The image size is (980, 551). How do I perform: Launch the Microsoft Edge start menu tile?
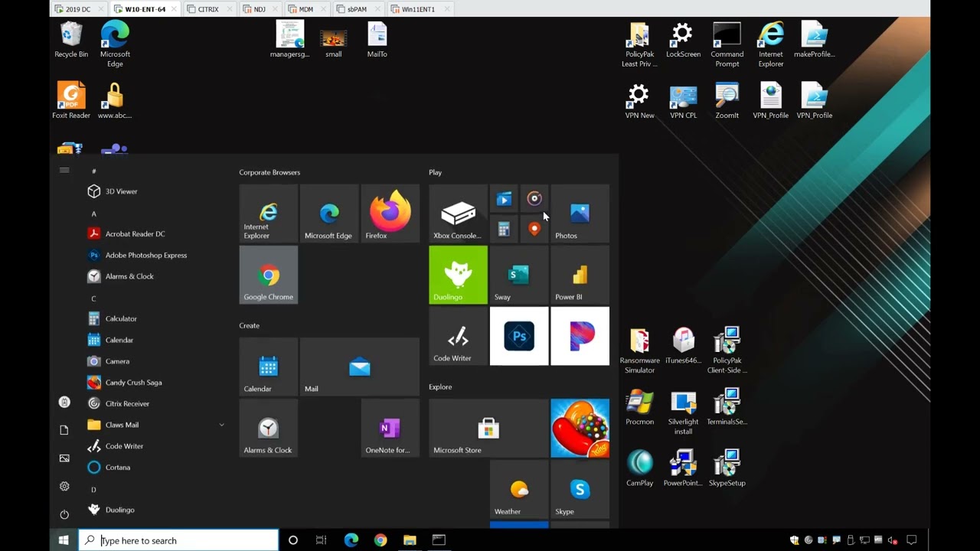(x=329, y=214)
